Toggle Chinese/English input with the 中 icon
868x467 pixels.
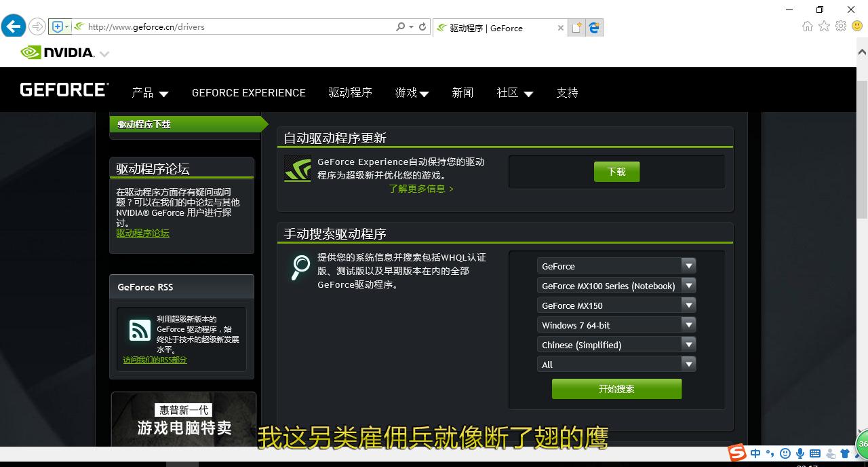(x=755, y=453)
